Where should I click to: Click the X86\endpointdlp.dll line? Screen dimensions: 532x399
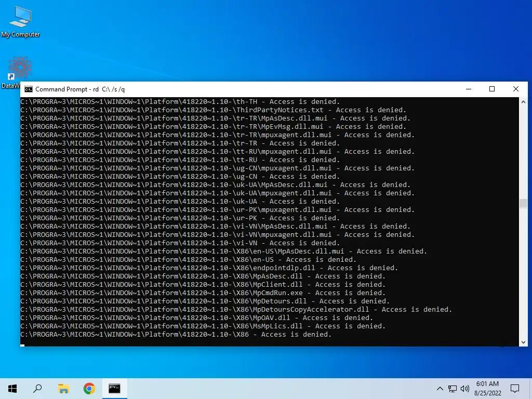tap(209, 268)
